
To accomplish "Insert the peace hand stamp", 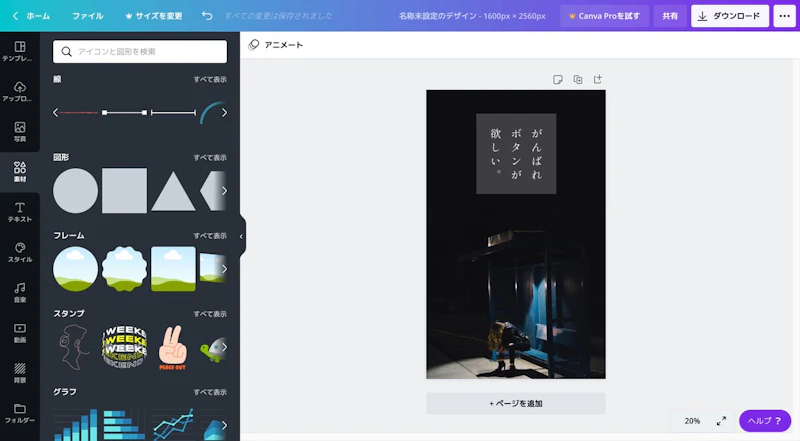I will click(172, 347).
